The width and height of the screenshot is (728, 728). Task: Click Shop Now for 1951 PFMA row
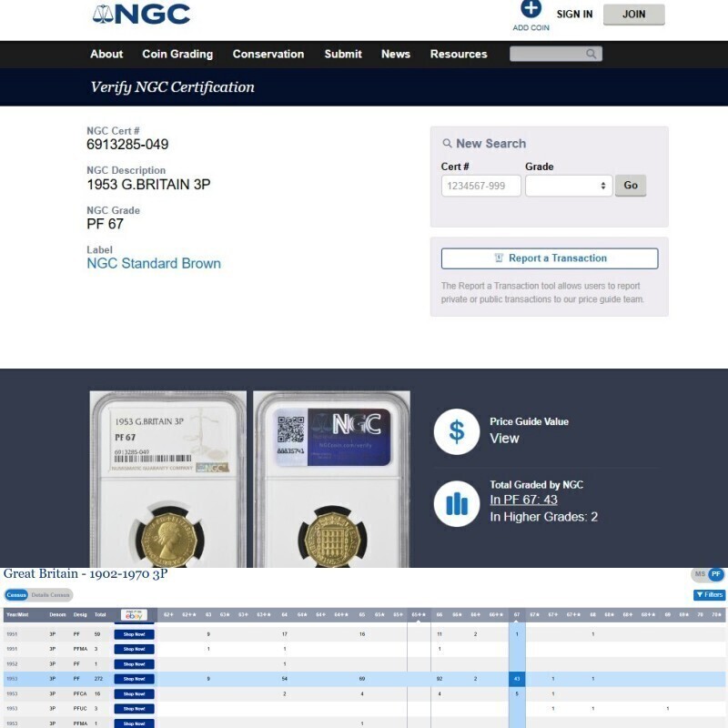134,649
